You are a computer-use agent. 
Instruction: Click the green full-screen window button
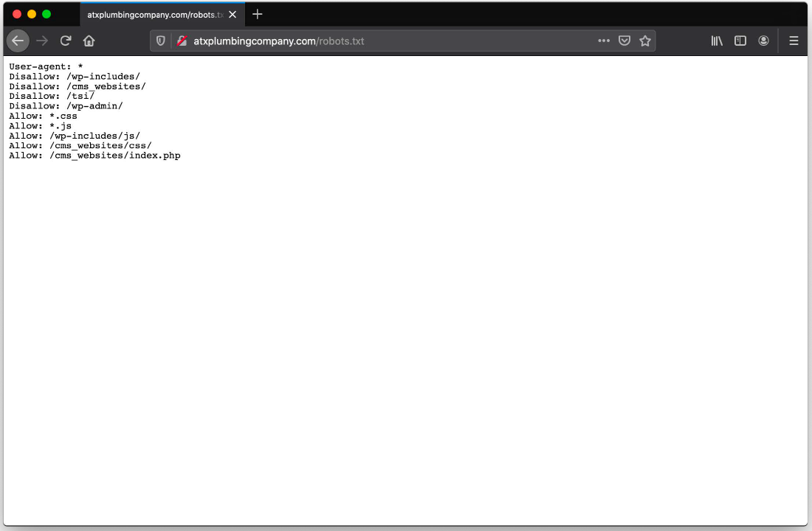[47, 14]
